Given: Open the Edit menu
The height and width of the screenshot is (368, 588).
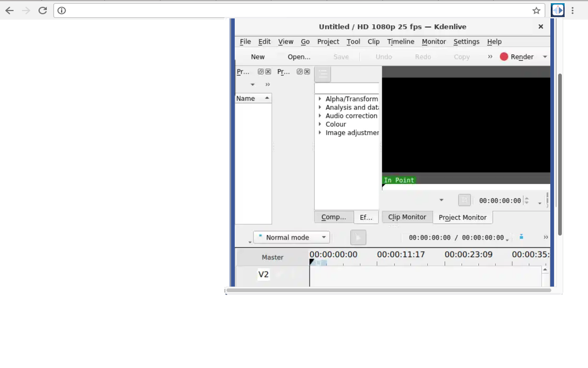Looking at the screenshot, I should [x=265, y=41].
